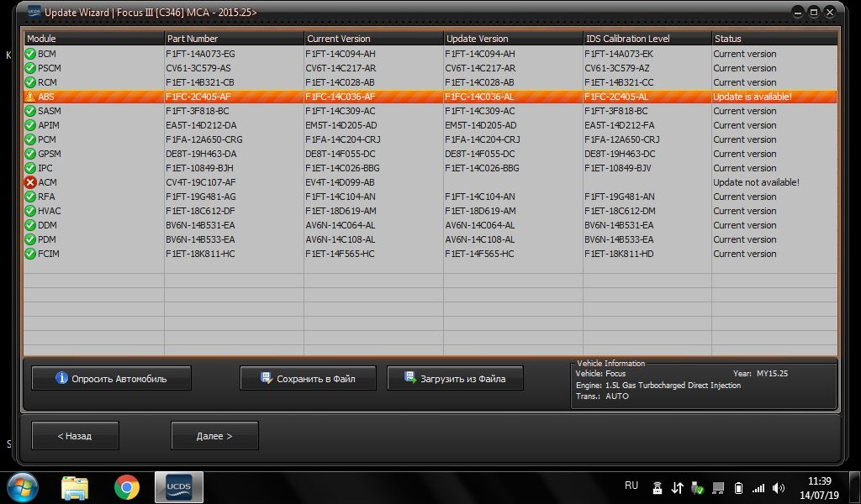Open volume speaker icon in tray
Viewport: 861px width, 504px height.
tap(778, 487)
